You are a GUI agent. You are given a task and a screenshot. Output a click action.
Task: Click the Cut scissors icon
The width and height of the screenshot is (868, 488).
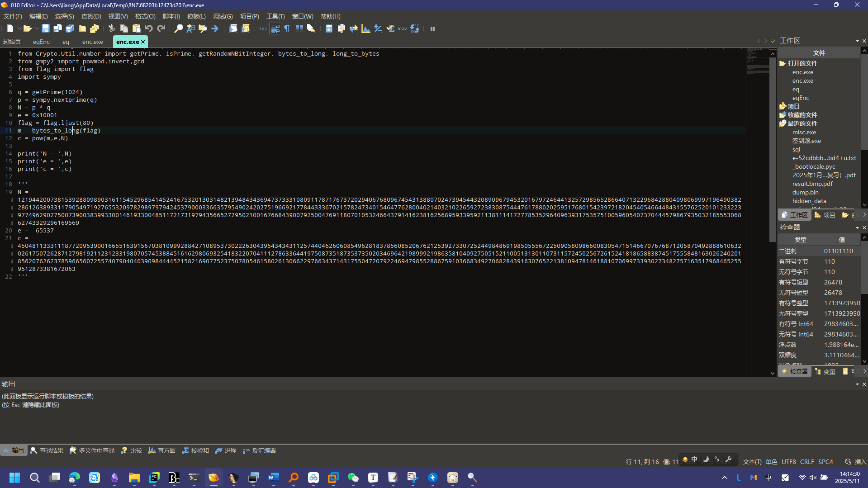pos(112,28)
